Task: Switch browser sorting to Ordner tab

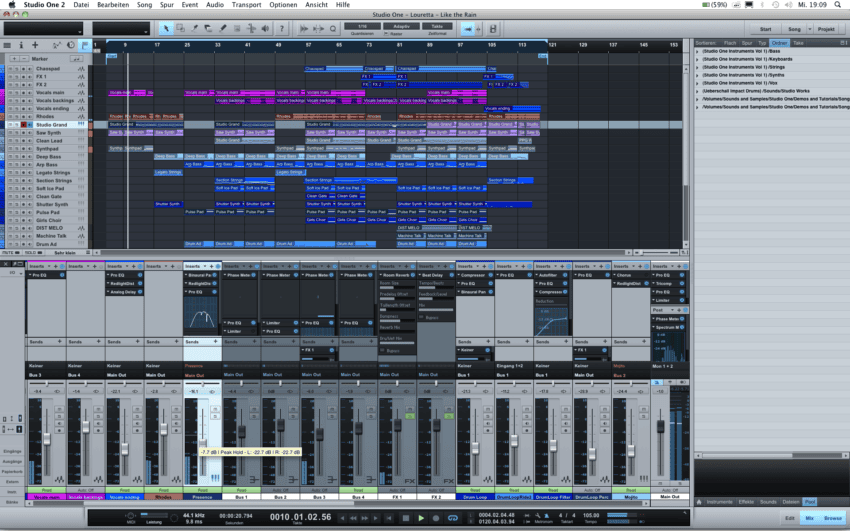Action: pyautogui.click(x=779, y=43)
